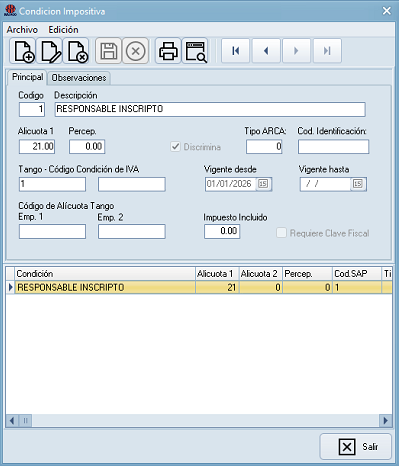Click the delete record icon

(76, 51)
